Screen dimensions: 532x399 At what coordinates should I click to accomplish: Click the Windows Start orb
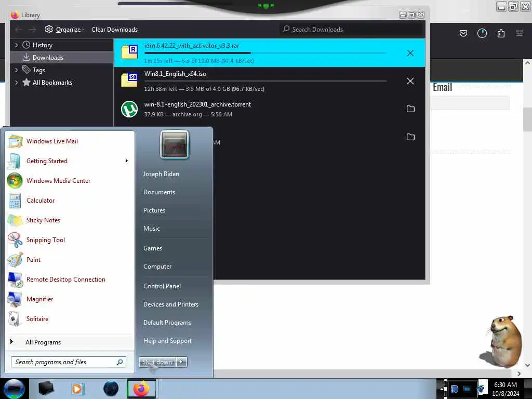[14, 389]
